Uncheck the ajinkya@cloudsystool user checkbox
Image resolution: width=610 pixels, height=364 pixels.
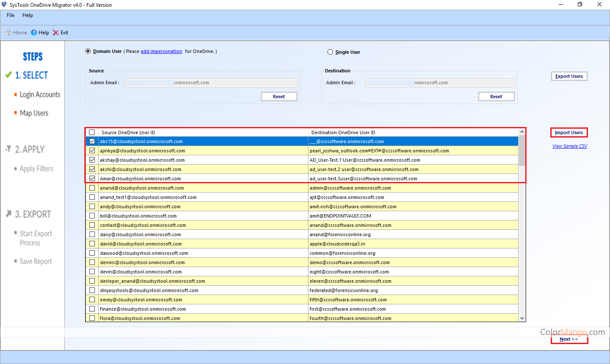tap(92, 151)
